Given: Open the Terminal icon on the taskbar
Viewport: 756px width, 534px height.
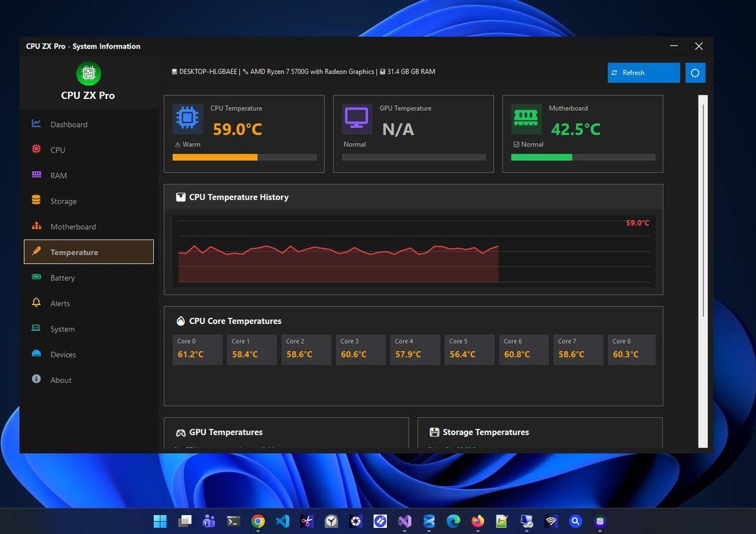Looking at the screenshot, I should tap(233, 521).
